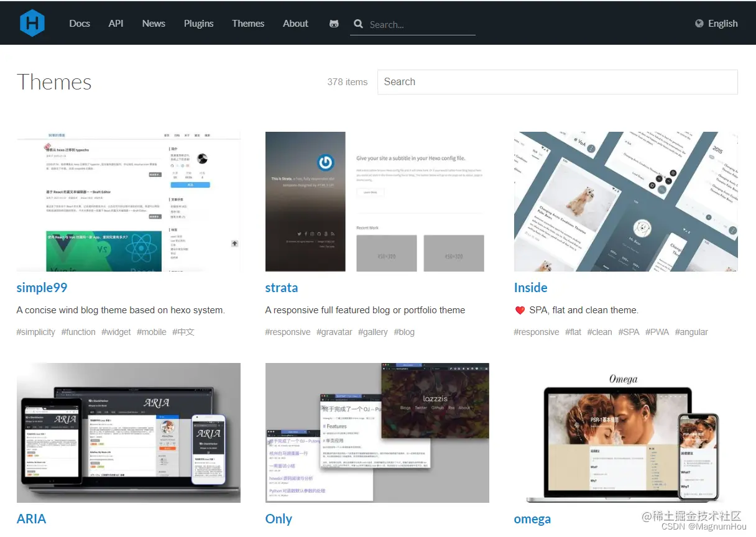
Task: Click the simple99 title link
Action: tap(42, 288)
